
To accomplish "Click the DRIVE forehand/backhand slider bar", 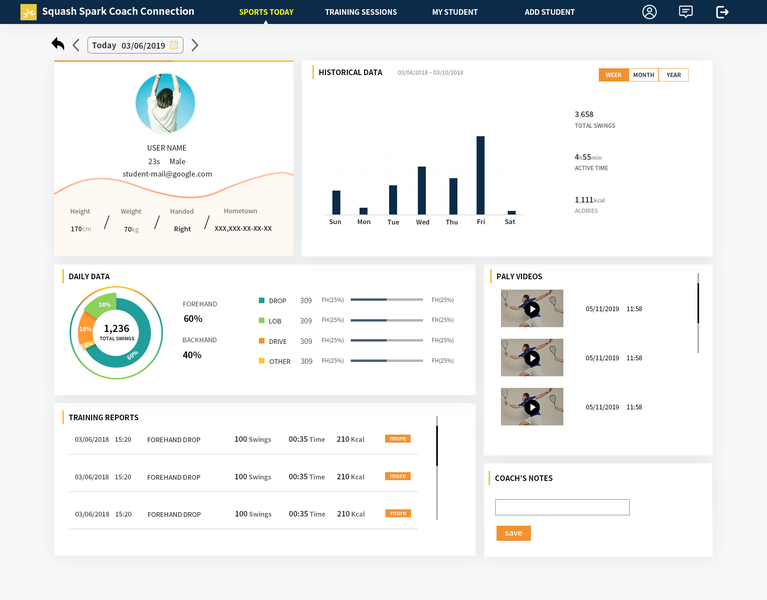I will click(386, 340).
